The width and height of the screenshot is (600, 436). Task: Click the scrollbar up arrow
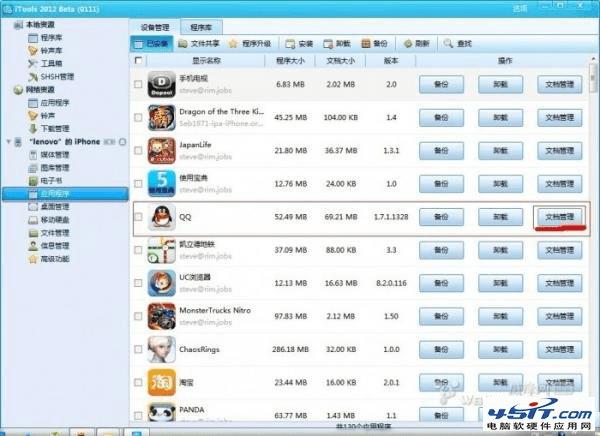pos(593,59)
